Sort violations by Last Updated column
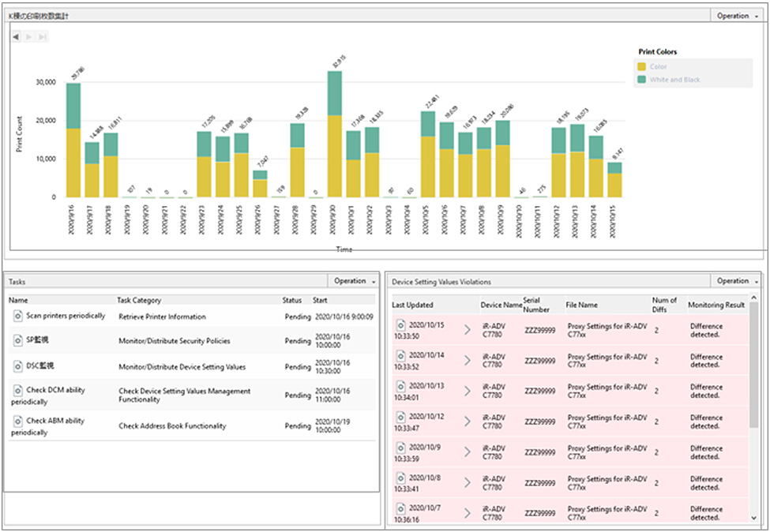This screenshot has height=532, width=770. (x=412, y=305)
